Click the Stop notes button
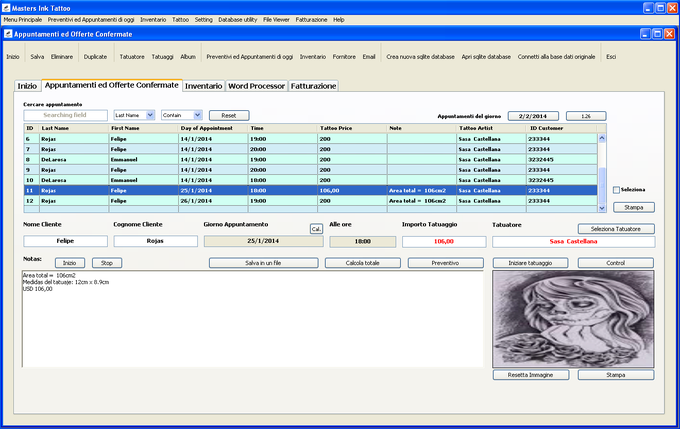This screenshot has width=680, height=429. click(x=107, y=263)
